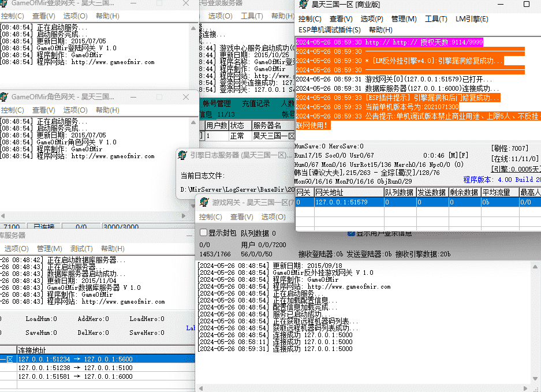Open 控制(C) menu in 登录网关 window
Screen dimensions: 541x392
point(13,16)
